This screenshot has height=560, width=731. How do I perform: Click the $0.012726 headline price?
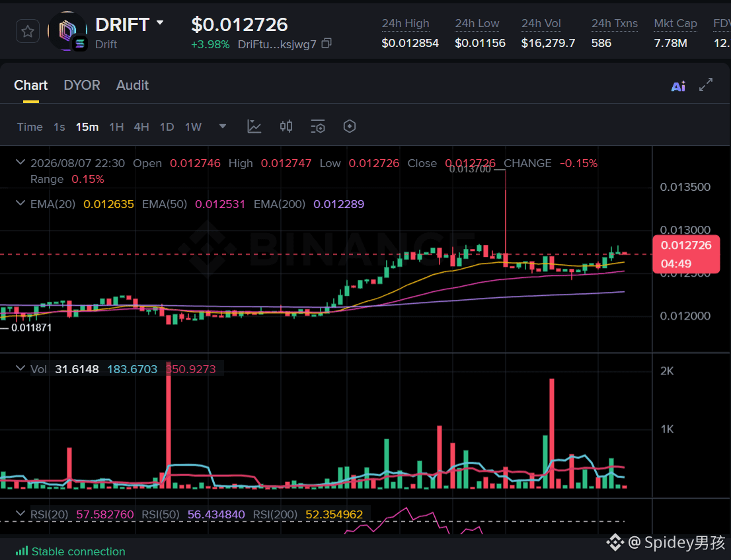click(x=240, y=24)
